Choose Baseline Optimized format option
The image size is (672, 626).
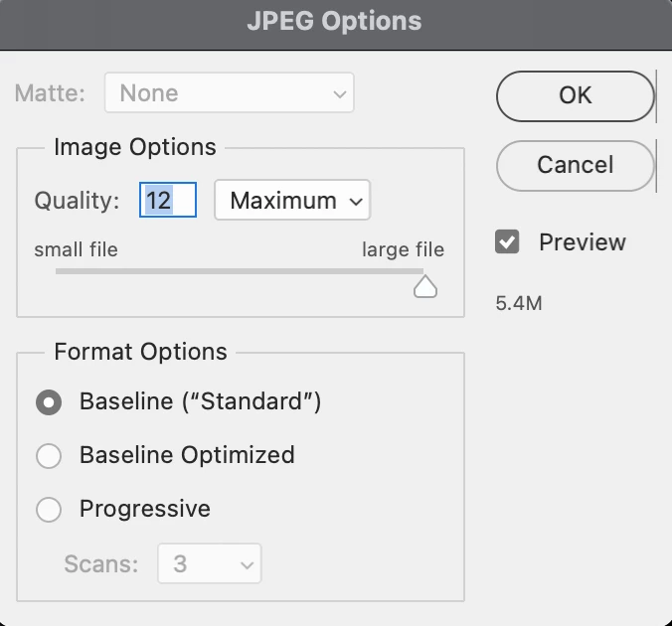pos(49,456)
